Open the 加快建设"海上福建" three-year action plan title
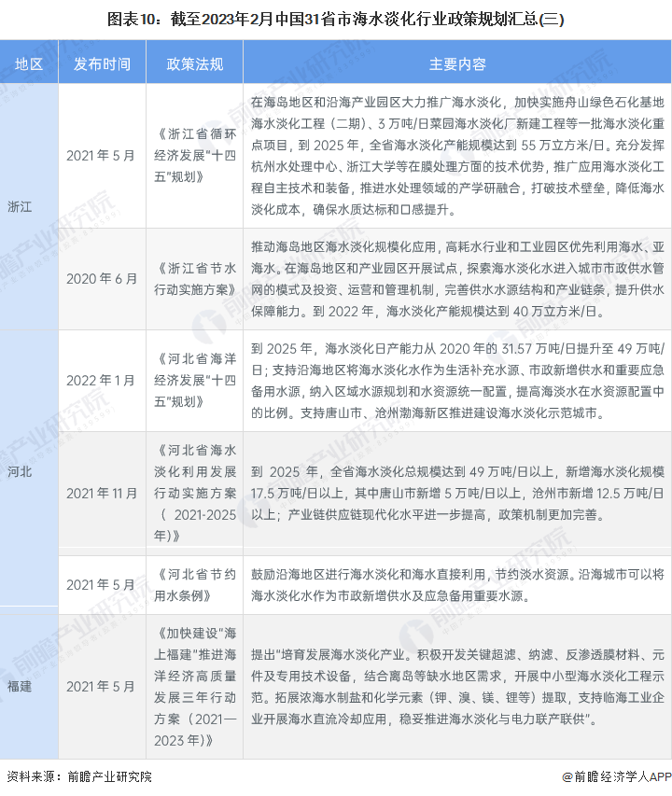Screen dimensions: 672x796 (194, 687)
